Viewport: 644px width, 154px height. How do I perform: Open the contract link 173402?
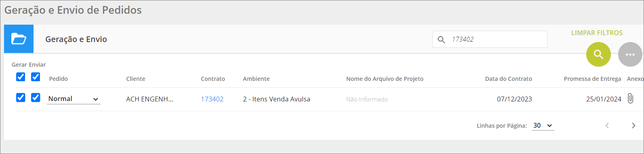(x=212, y=99)
